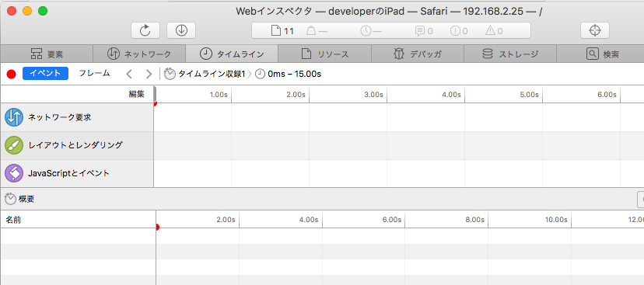Stop recording with the red record button
This screenshot has width=644, height=285.
(x=12, y=75)
